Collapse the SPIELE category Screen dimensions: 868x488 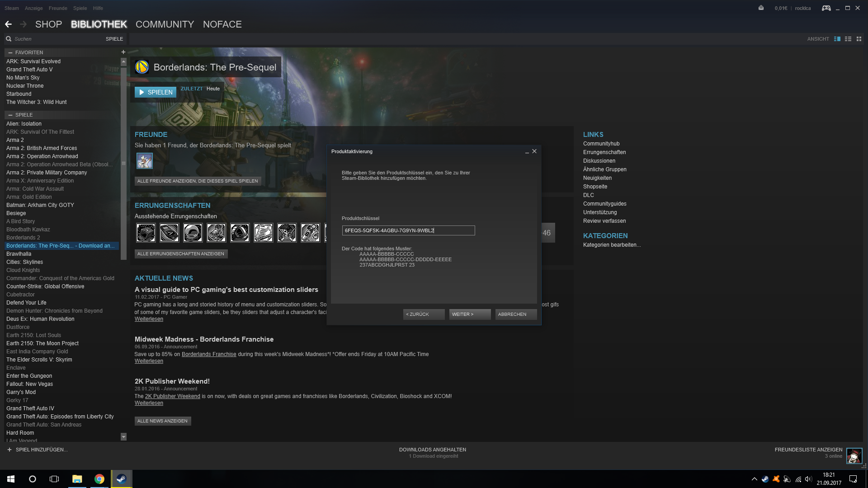pos(10,115)
